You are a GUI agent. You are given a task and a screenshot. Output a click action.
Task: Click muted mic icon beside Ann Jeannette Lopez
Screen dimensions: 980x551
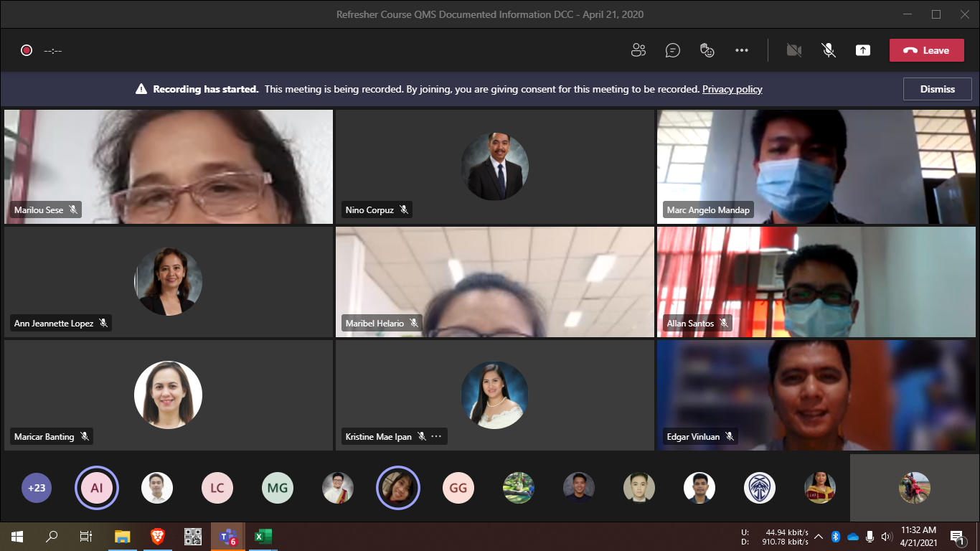103,324
